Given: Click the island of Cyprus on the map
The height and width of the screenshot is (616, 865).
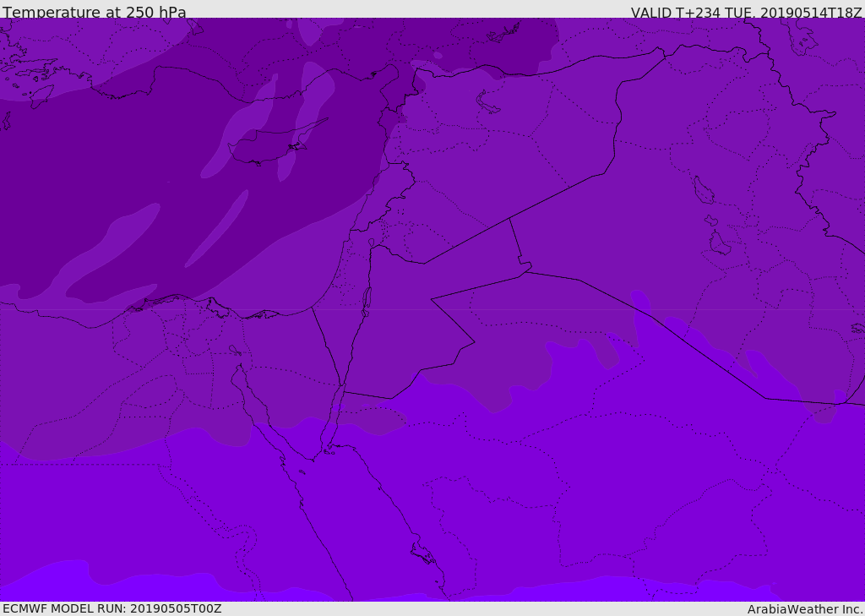Looking at the screenshot, I should click(273, 144).
